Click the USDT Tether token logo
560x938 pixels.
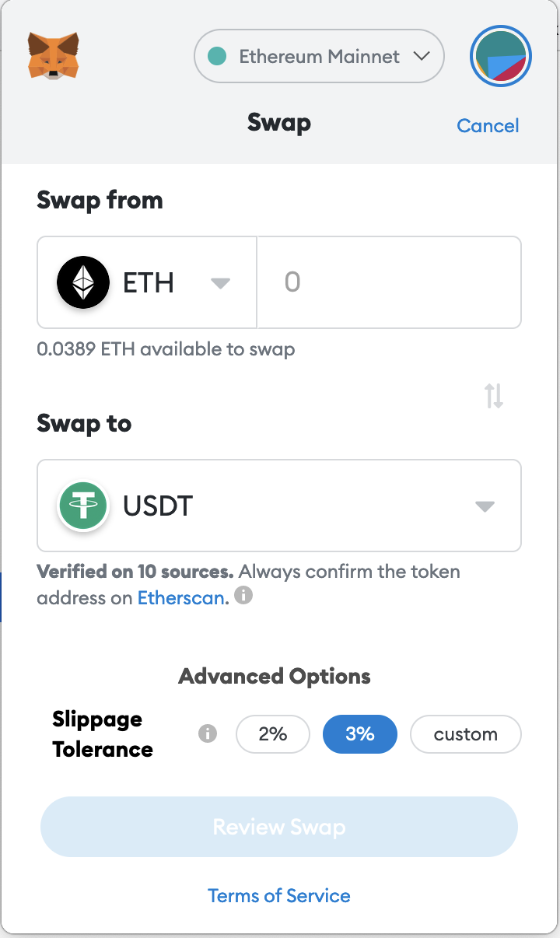tap(83, 506)
